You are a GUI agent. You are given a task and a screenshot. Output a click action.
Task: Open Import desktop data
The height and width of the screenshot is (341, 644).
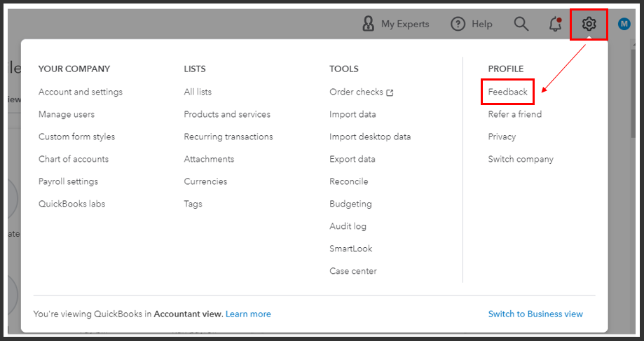pos(370,137)
